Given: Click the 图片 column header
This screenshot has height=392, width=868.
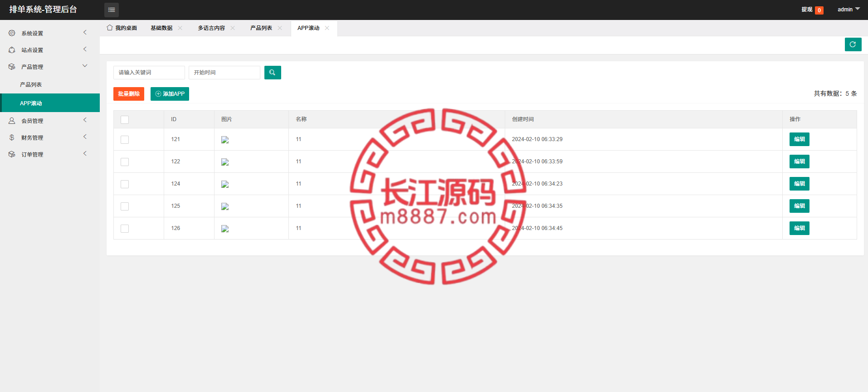Looking at the screenshot, I should [x=227, y=119].
